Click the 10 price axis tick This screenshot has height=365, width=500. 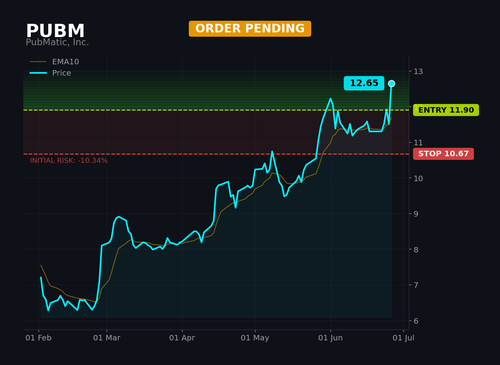pos(418,178)
